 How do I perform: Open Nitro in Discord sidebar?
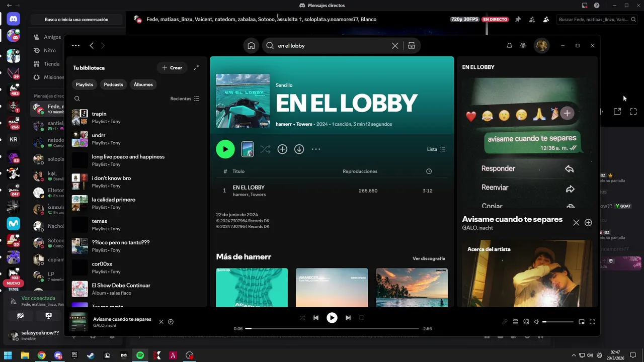49,50
